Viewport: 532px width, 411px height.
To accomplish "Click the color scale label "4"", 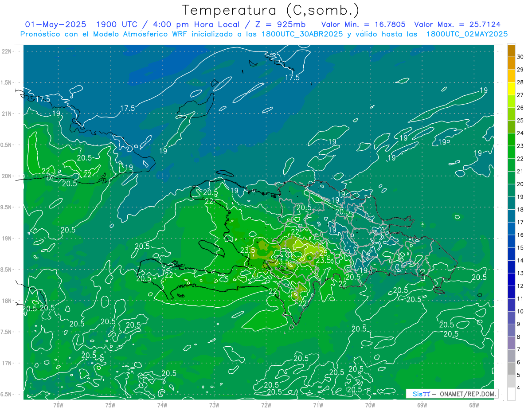I will tap(519, 388).
